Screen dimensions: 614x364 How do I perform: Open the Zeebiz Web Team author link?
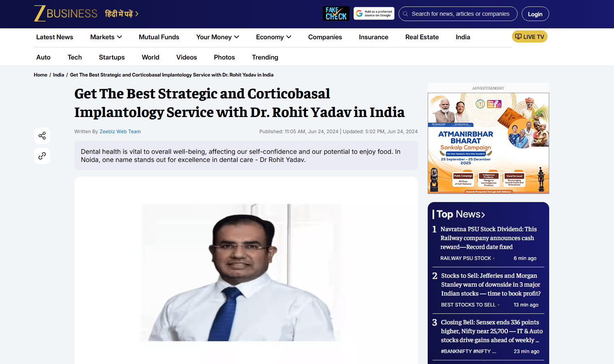[x=120, y=132]
